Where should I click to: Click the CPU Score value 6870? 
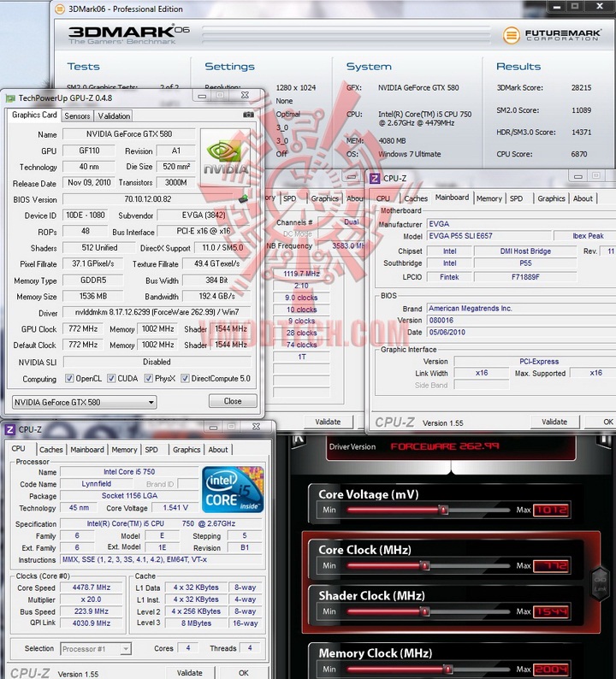coord(578,154)
